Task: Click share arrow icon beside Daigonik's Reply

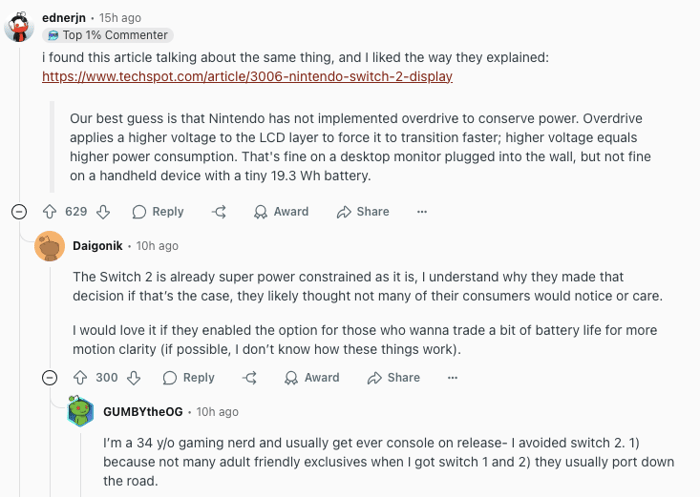Action: click(251, 378)
